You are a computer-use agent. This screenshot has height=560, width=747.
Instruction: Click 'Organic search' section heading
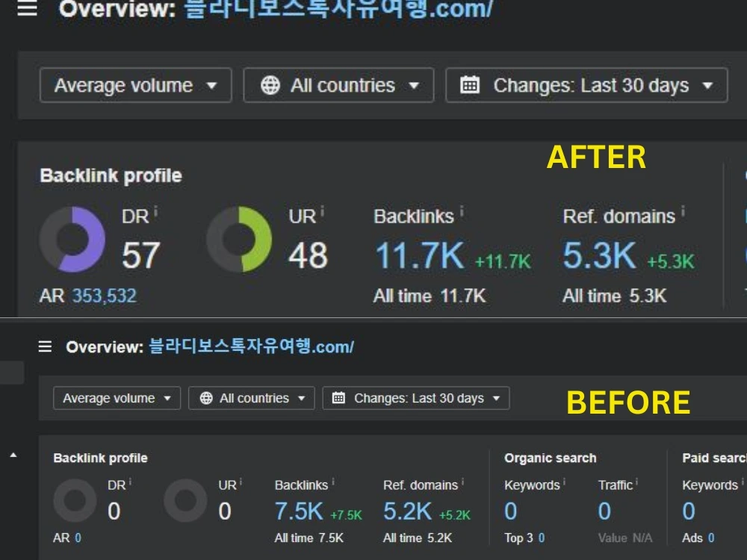tap(551, 458)
